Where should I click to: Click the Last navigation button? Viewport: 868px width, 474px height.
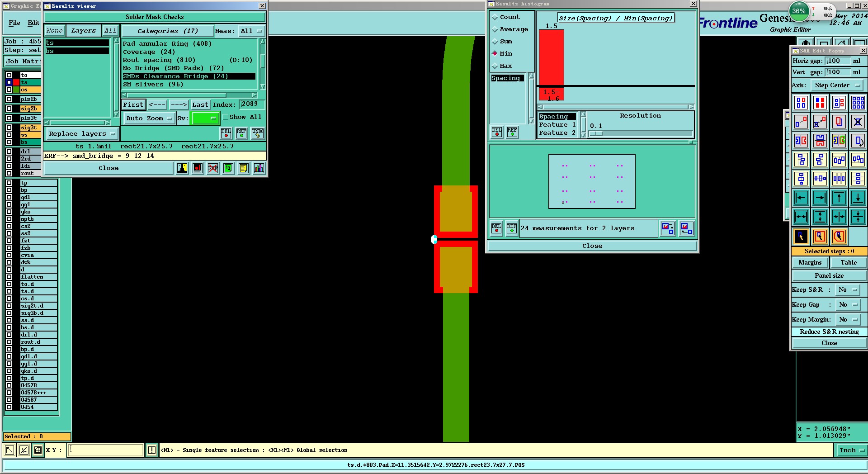tap(200, 105)
